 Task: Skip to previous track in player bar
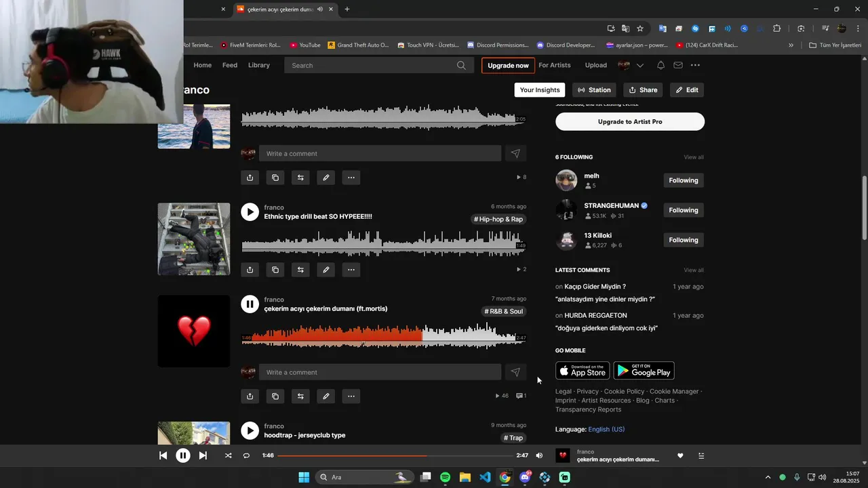pos(163,455)
